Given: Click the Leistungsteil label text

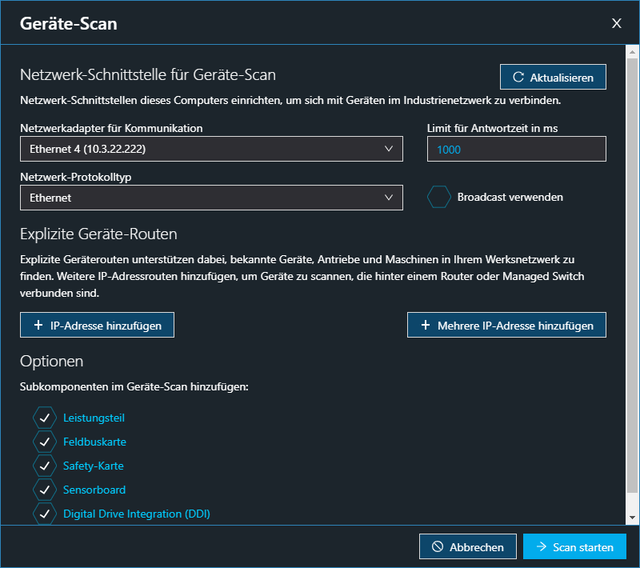Looking at the screenshot, I should 94,418.
